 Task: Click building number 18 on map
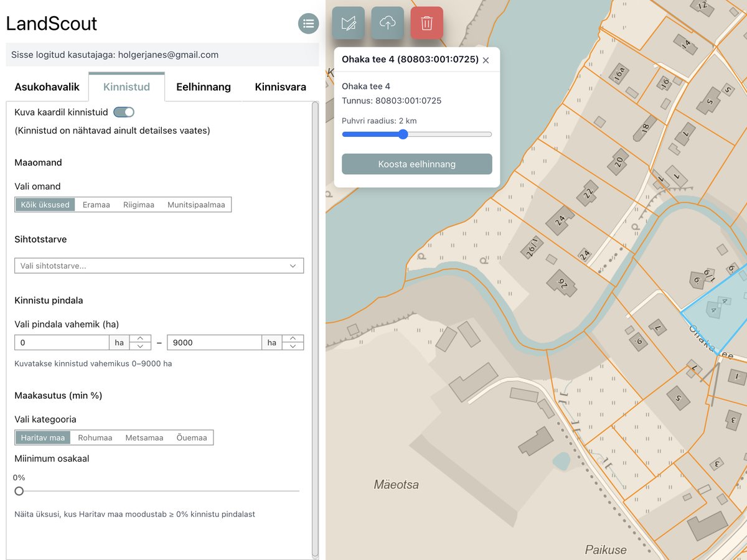[645, 128]
